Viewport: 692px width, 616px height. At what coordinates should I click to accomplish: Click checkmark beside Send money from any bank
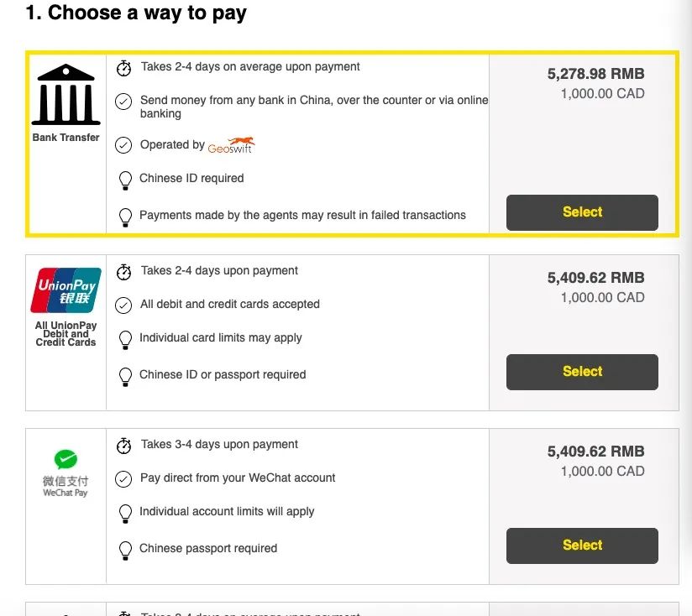123,102
